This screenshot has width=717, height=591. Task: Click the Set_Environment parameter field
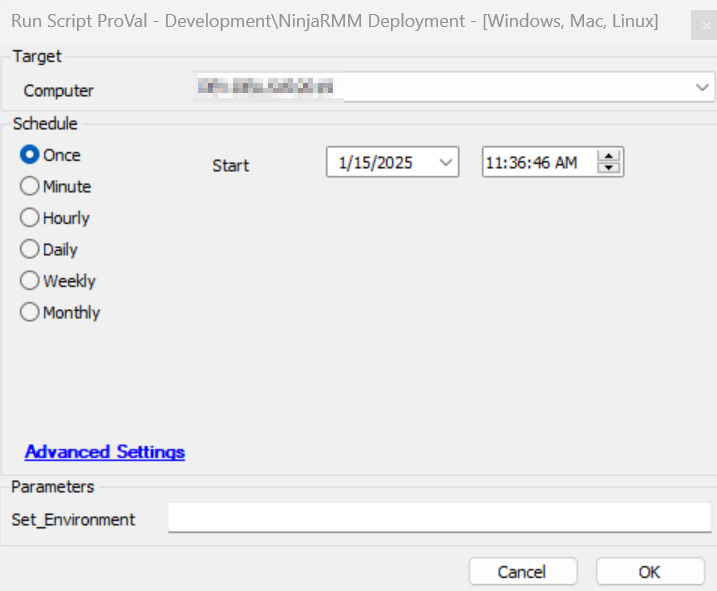439,518
